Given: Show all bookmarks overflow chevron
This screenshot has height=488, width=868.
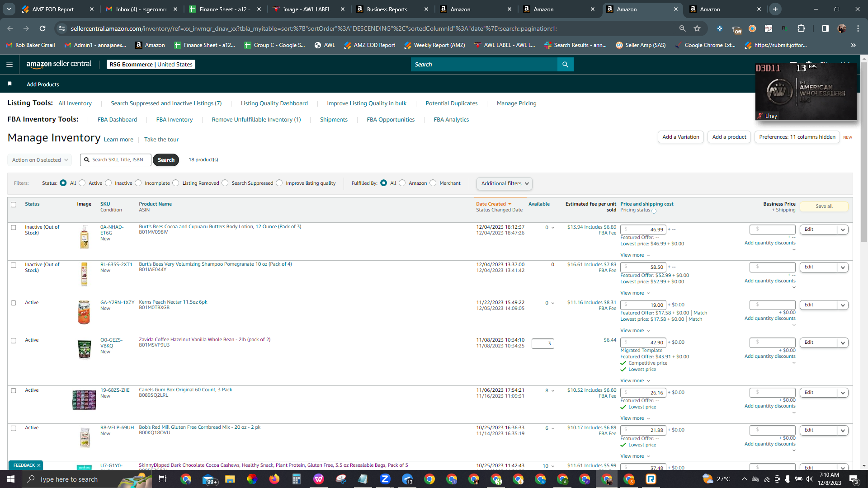Looking at the screenshot, I should click(x=854, y=45).
